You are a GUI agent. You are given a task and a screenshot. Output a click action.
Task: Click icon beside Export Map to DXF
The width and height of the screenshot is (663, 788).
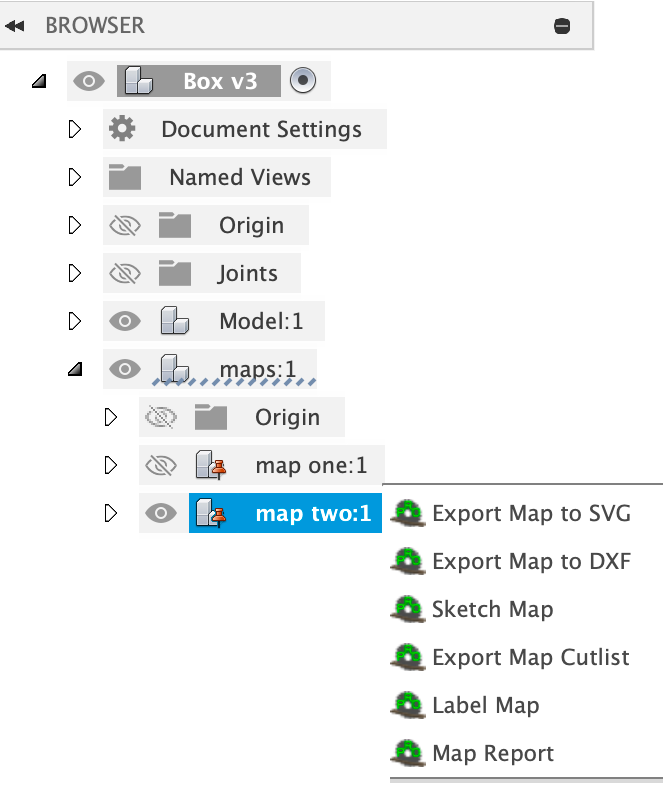[408, 561]
